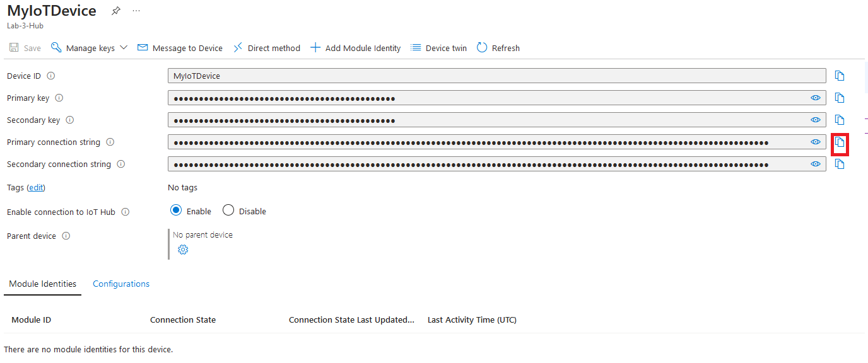Screen dimensions: 868x363
Task: Switch to the Configurations tab
Action: point(121,284)
